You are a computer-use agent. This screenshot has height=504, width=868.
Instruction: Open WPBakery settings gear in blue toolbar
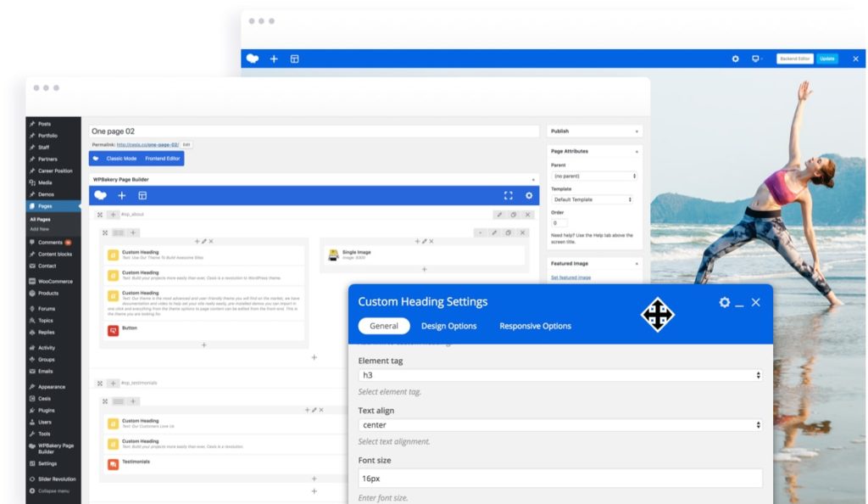coord(530,195)
